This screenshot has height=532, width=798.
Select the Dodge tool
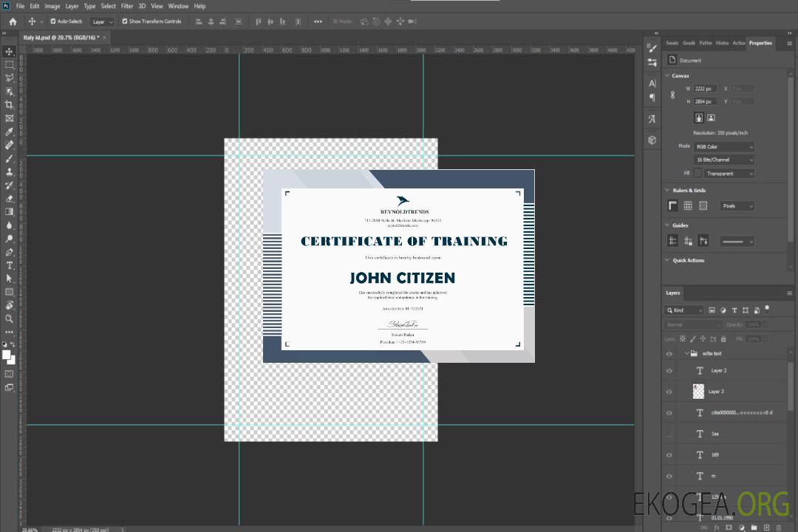[x=9, y=238]
